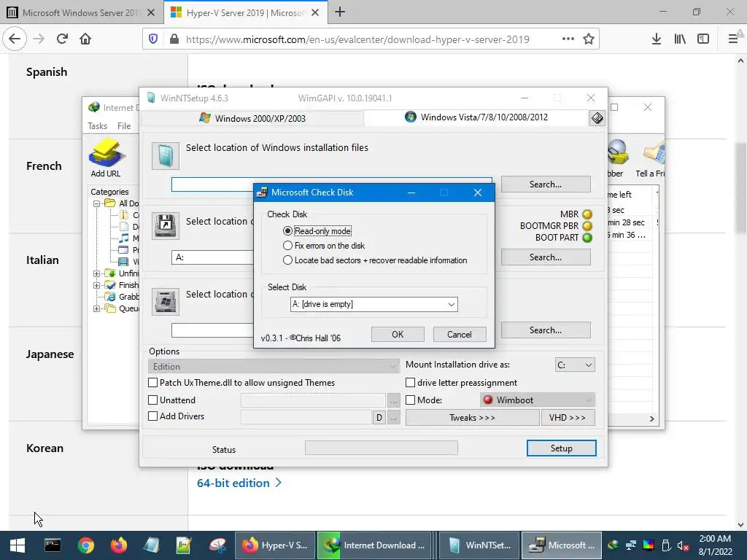This screenshot has width=747, height=560.
Task: Click Add URL icon in Internet Download Manager
Action: point(106,158)
